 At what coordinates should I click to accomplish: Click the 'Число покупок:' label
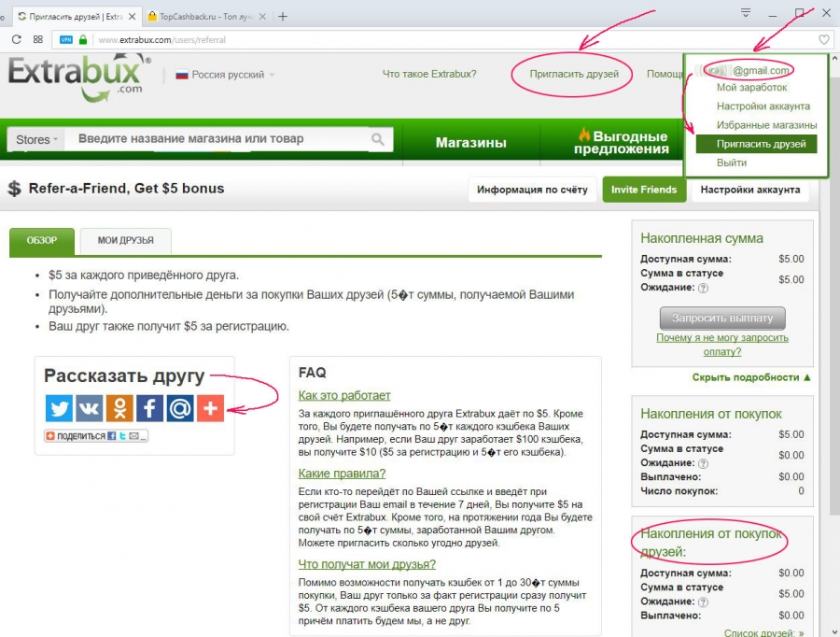pos(679,491)
